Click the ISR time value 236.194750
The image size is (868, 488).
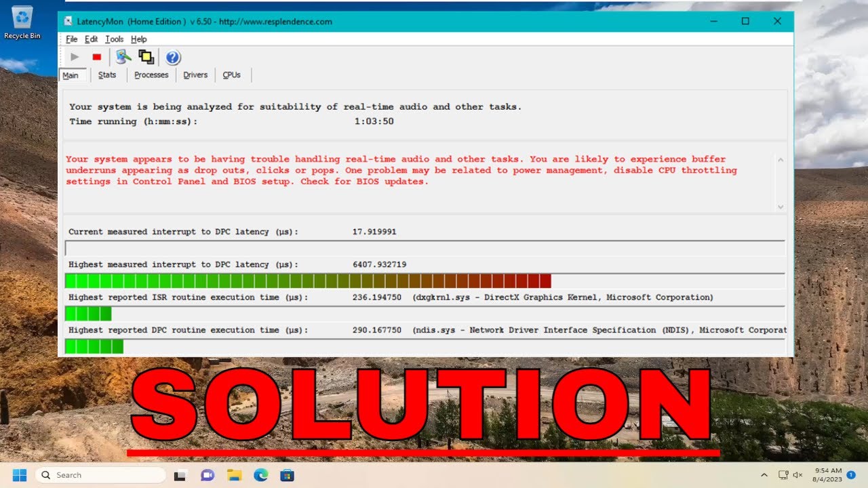[376, 298]
